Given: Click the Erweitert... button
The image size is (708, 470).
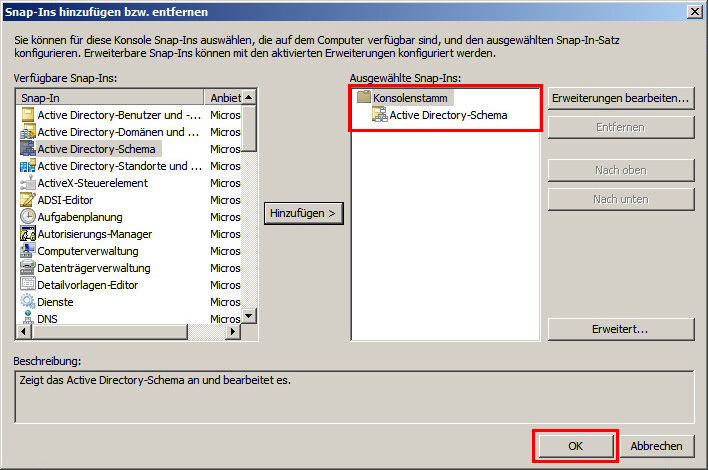Looking at the screenshot, I should coord(620,329).
